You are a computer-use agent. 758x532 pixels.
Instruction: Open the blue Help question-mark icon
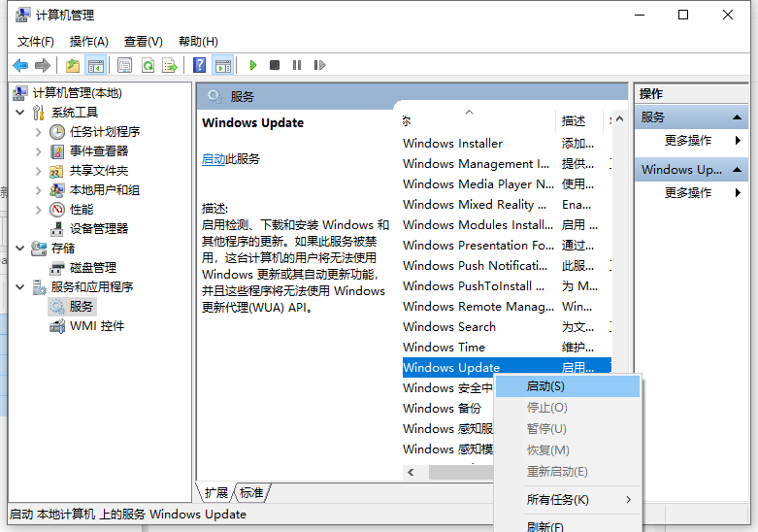click(x=199, y=65)
